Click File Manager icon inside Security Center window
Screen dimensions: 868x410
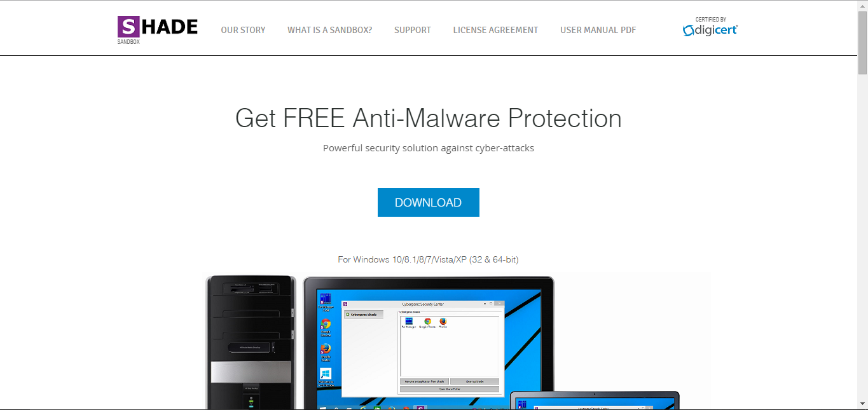click(x=409, y=323)
